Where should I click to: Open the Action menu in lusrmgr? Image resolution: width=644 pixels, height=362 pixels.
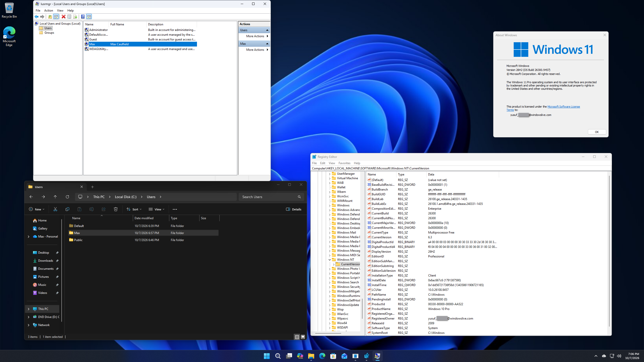click(x=49, y=11)
